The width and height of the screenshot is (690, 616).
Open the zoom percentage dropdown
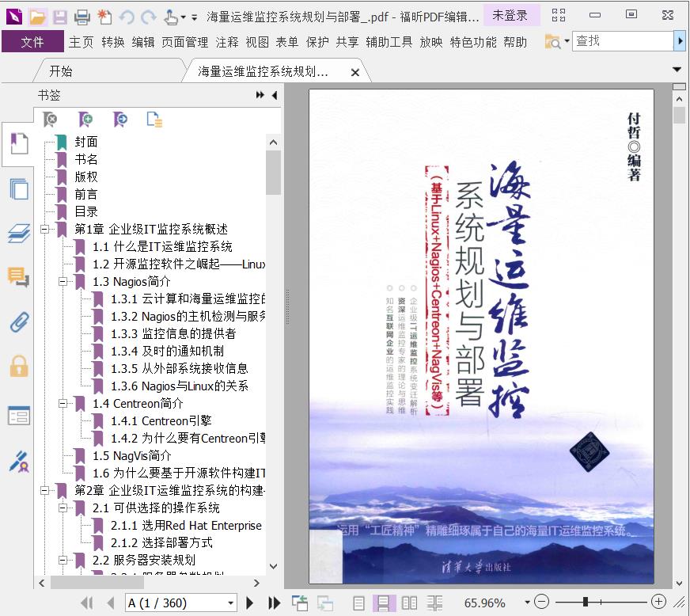coord(527,603)
